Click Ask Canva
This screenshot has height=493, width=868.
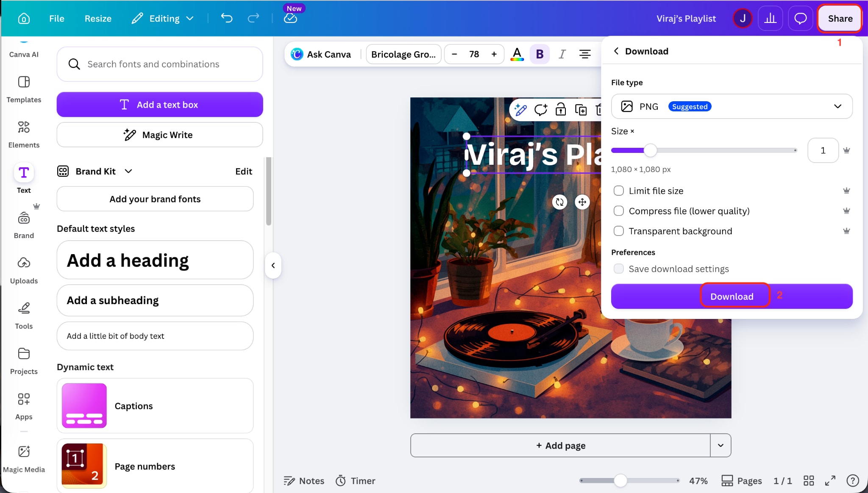321,54
